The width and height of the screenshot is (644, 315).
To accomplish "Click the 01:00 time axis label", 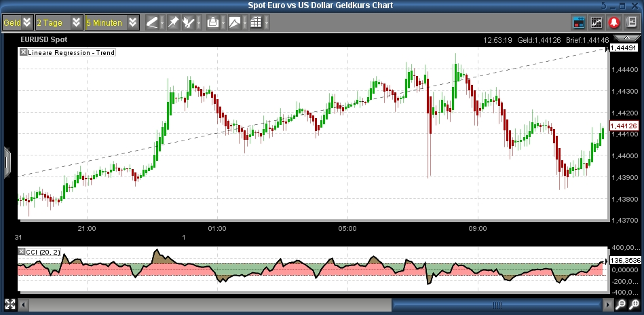I will pyautogui.click(x=217, y=228).
